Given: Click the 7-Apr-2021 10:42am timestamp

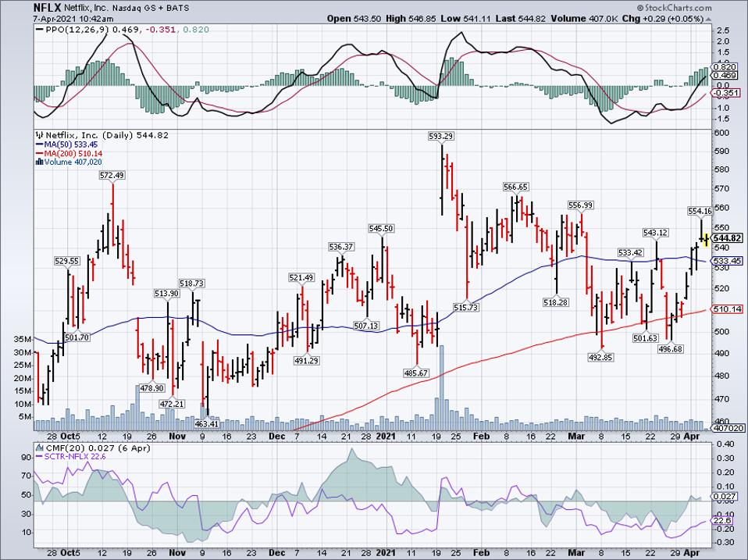Looking at the screenshot, I should [x=73, y=19].
